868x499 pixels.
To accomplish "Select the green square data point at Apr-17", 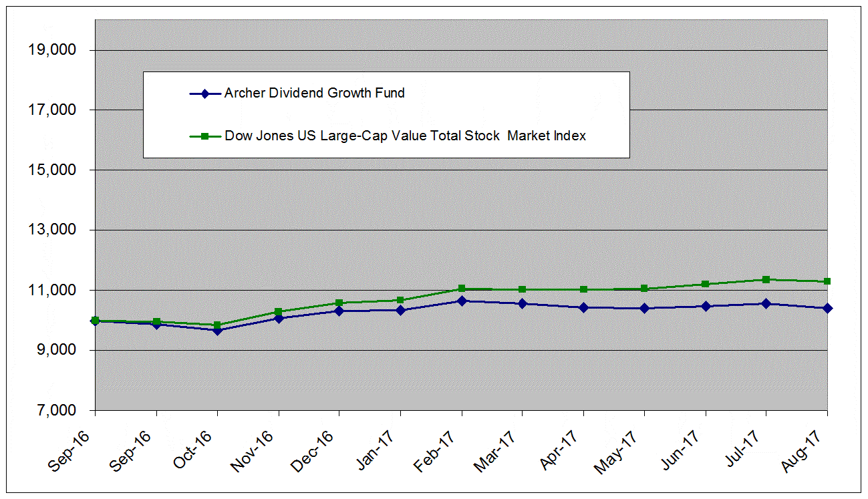I will coord(583,289).
